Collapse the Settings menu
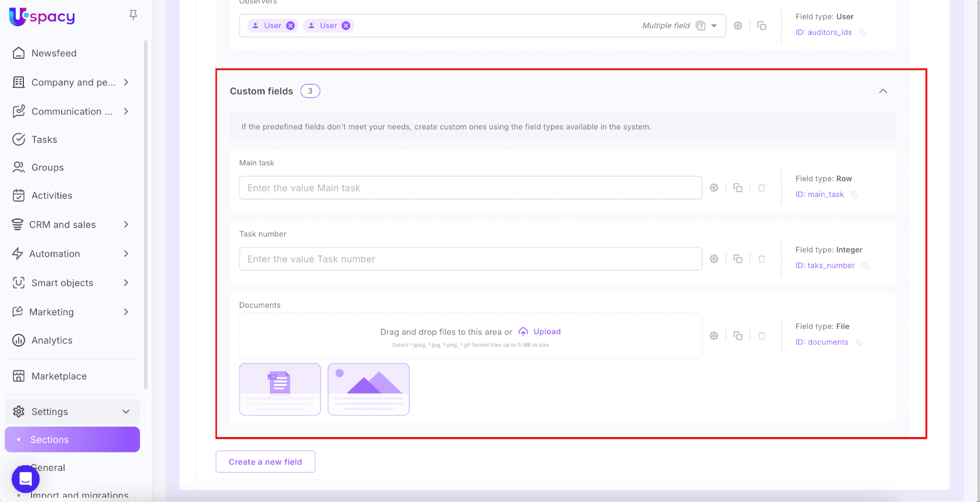 [126, 411]
